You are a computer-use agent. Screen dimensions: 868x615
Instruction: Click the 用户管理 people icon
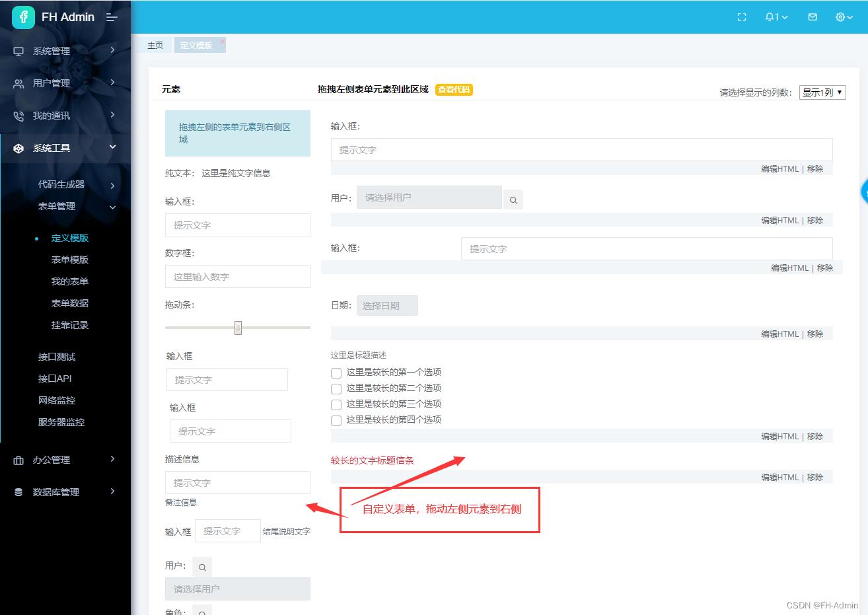(x=18, y=84)
